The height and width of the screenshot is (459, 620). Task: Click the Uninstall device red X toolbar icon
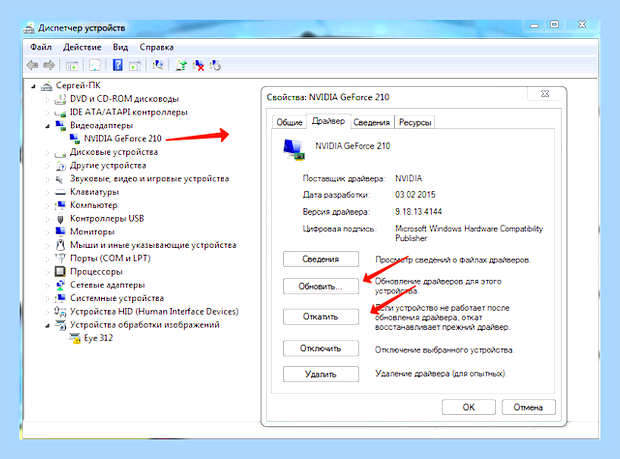pos(198,65)
